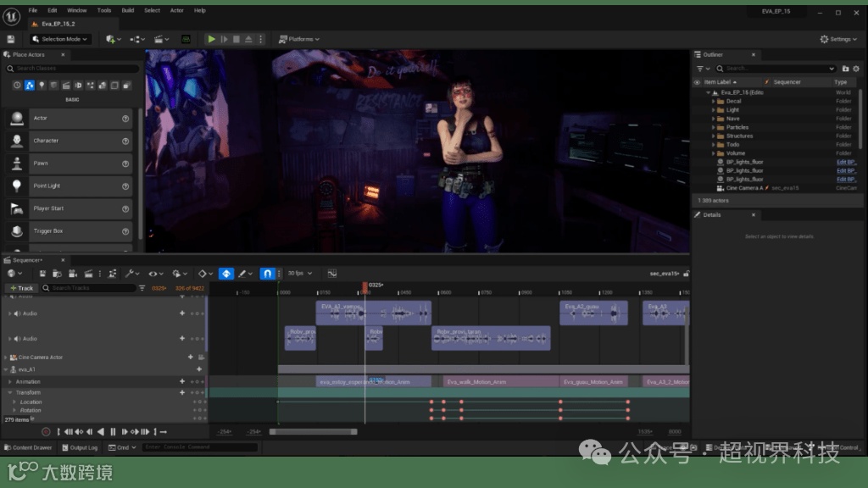Viewport: 868px width, 488px height.
Task: Switch to the Details panel tab
Action: (711, 215)
